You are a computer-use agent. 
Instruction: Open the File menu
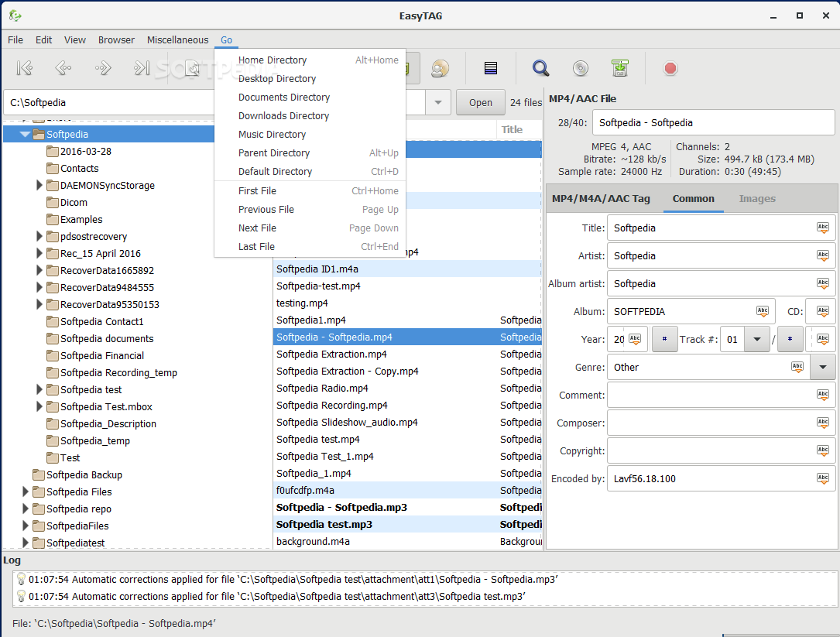coord(15,39)
